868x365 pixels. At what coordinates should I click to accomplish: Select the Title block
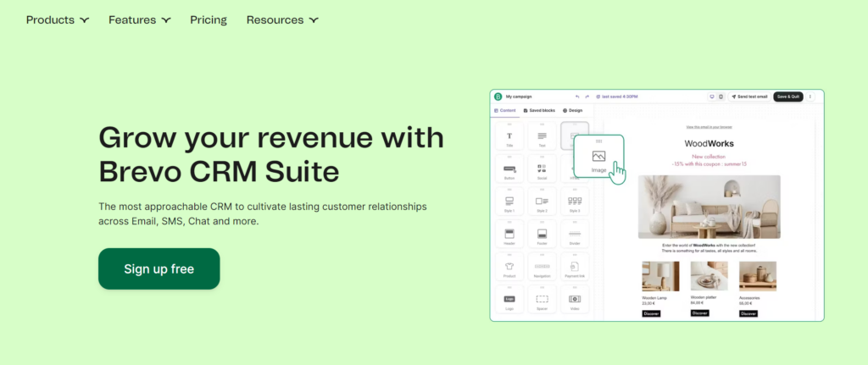click(509, 137)
